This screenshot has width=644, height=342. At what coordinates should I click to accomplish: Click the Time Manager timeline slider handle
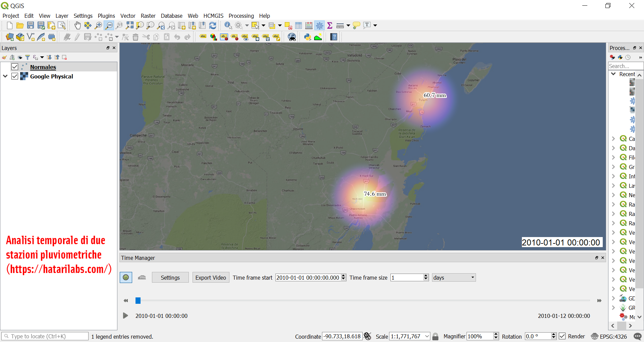(x=138, y=300)
